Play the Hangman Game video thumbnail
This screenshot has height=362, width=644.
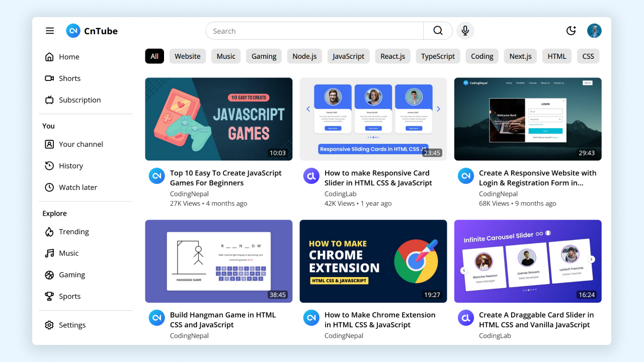coord(218,261)
